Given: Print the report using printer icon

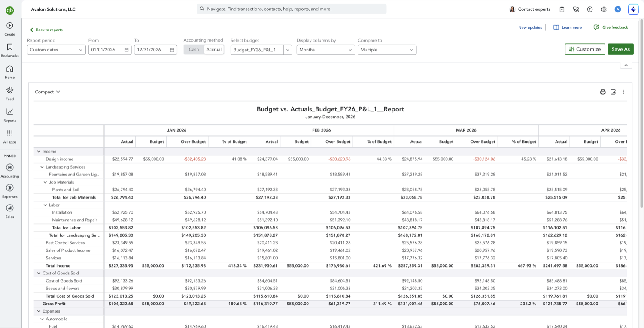Looking at the screenshot, I should (x=603, y=92).
